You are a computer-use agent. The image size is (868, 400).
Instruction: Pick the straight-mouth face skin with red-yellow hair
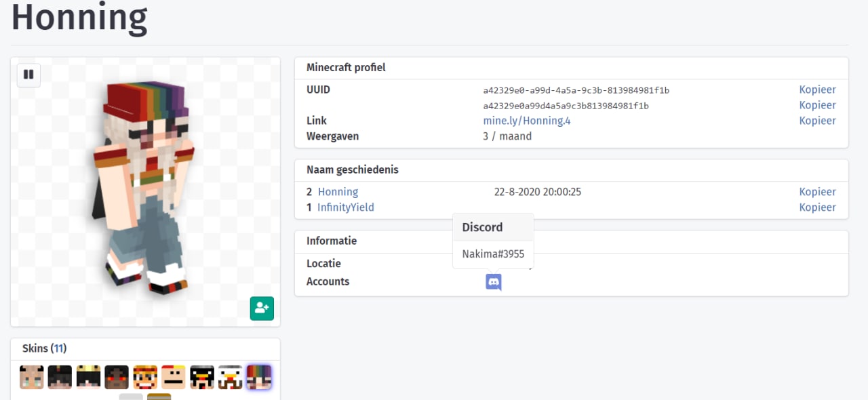(174, 377)
